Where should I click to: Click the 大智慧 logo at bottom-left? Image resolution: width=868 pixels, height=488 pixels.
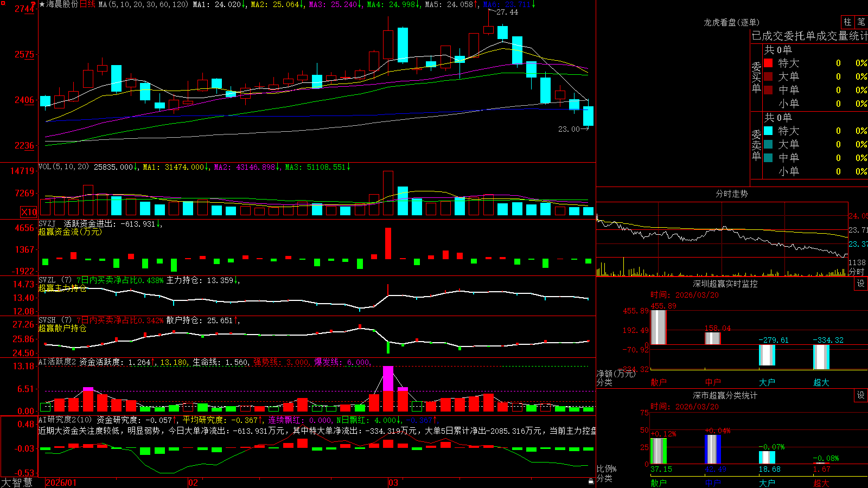pos(17,483)
